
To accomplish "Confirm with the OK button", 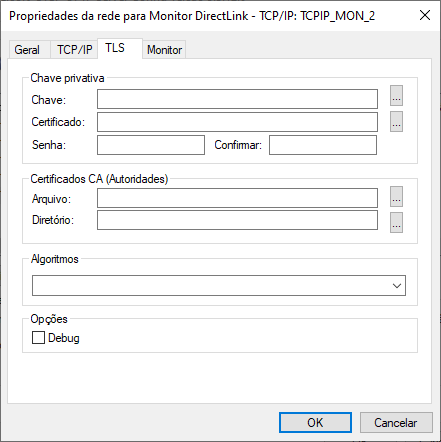I will (315, 423).
